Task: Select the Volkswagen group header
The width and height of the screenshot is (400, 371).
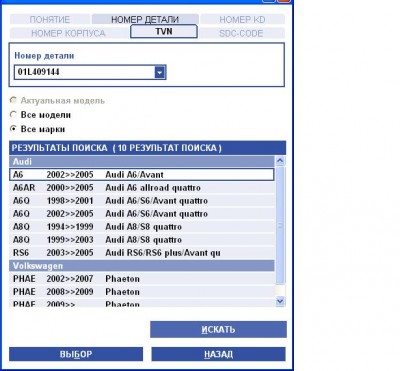Action: (x=142, y=266)
